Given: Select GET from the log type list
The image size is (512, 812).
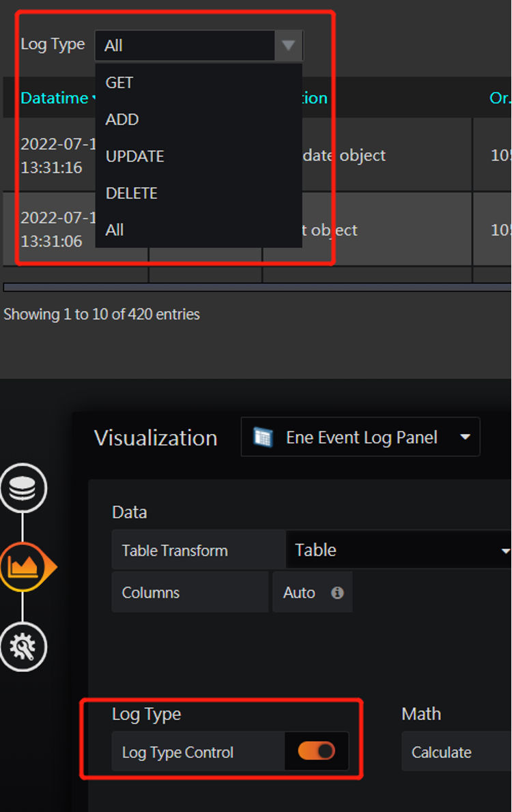Looking at the screenshot, I should 119,82.
